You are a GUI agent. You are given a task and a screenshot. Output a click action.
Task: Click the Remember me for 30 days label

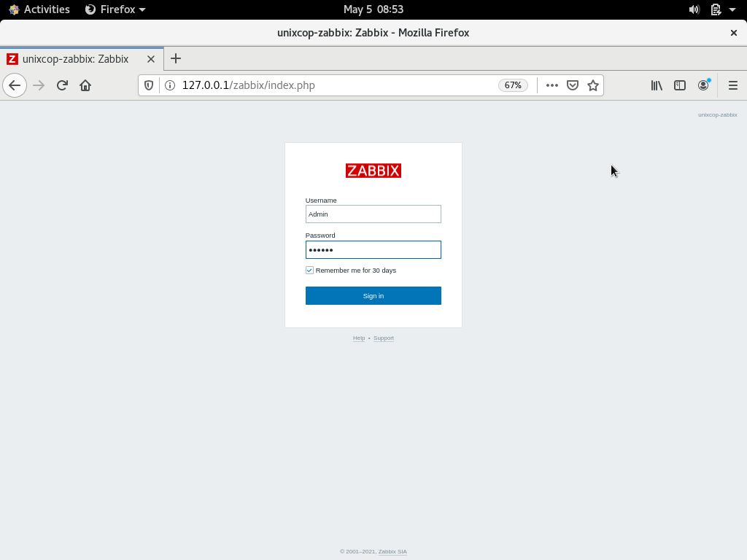356,271
